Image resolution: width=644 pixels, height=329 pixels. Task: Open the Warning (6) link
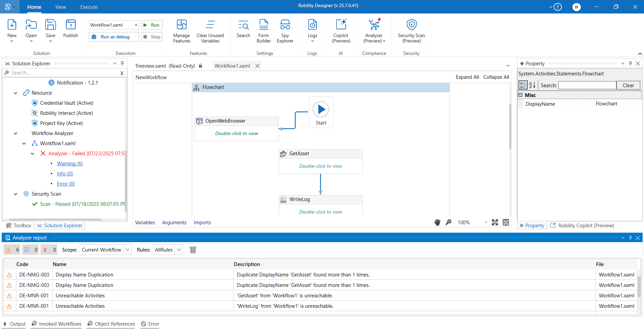[x=70, y=164]
